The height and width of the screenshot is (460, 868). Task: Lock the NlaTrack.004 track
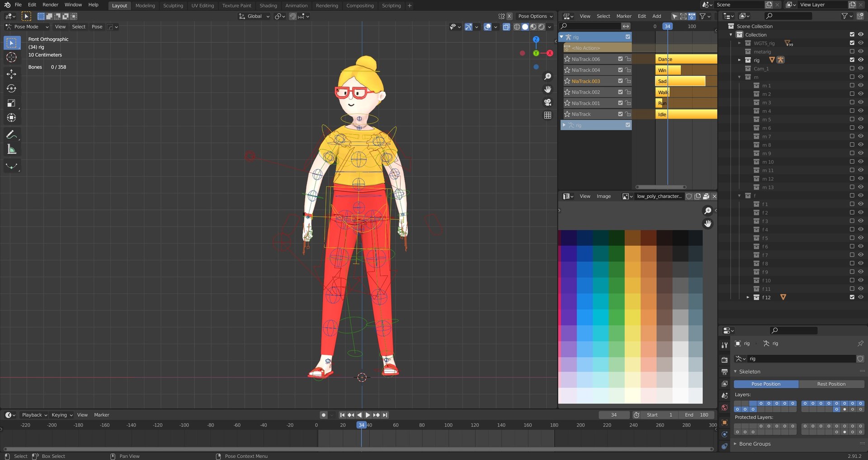(628, 70)
